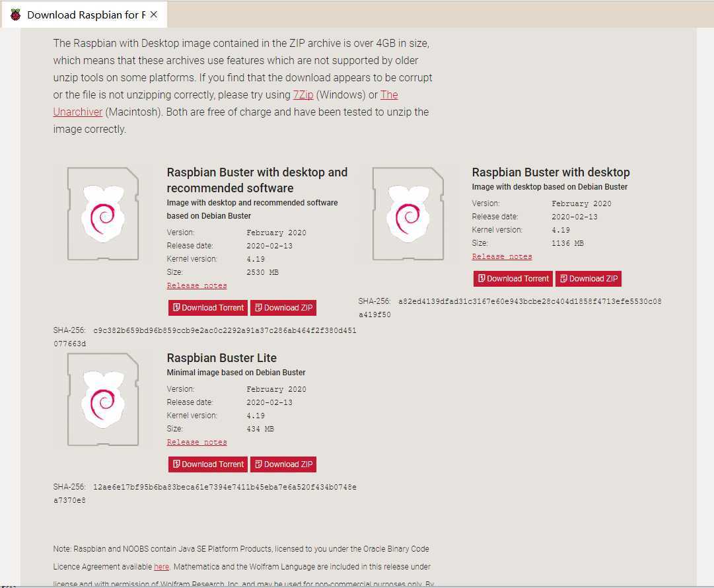Click SD card image for Buster with recommended software

pos(103,213)
